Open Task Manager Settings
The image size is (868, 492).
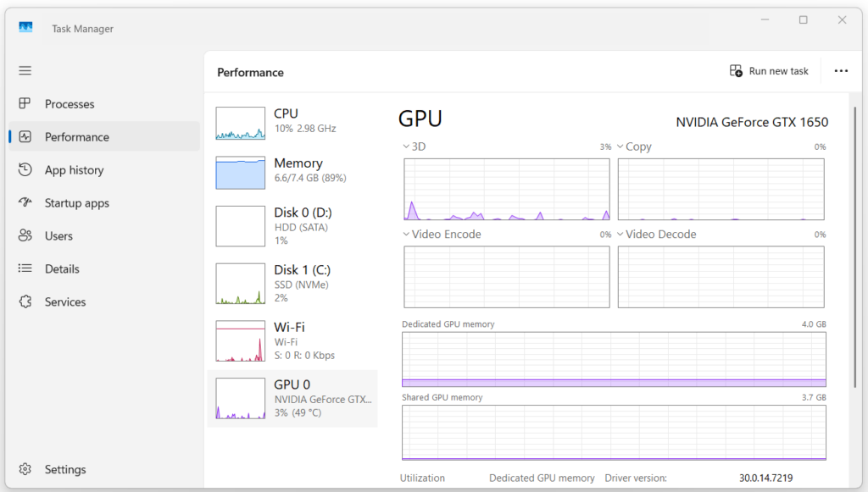[65, 469]
